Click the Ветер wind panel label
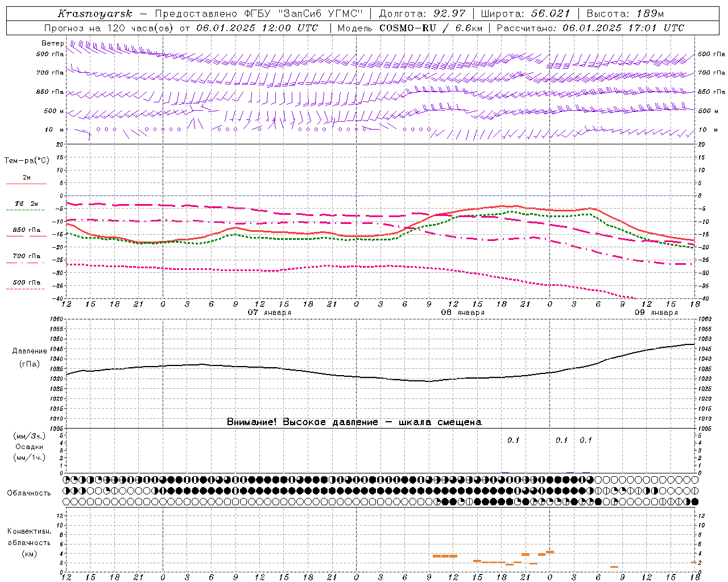The image size is (728, 582). click(52, 43)
